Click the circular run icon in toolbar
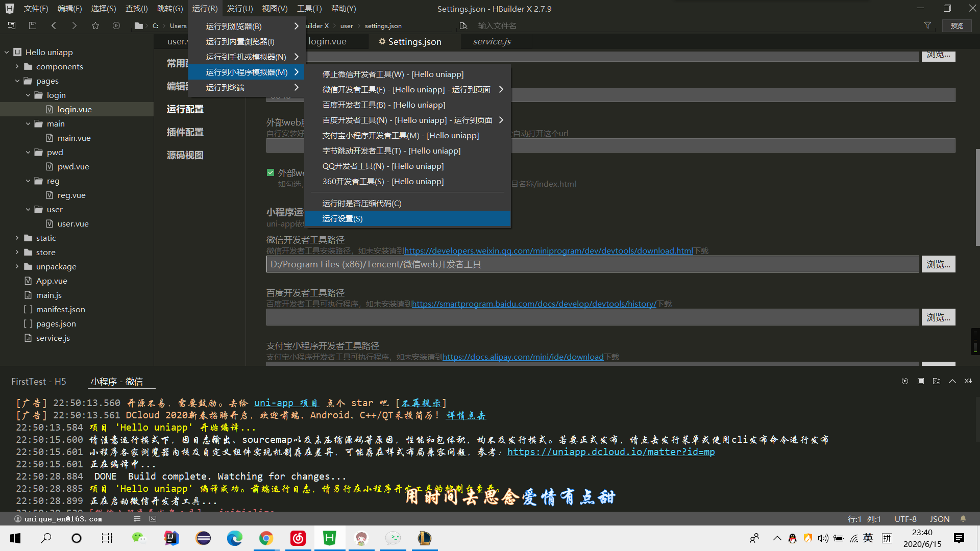Image resolution: width=980 pixels, height=551 pixels. point(116,26)
